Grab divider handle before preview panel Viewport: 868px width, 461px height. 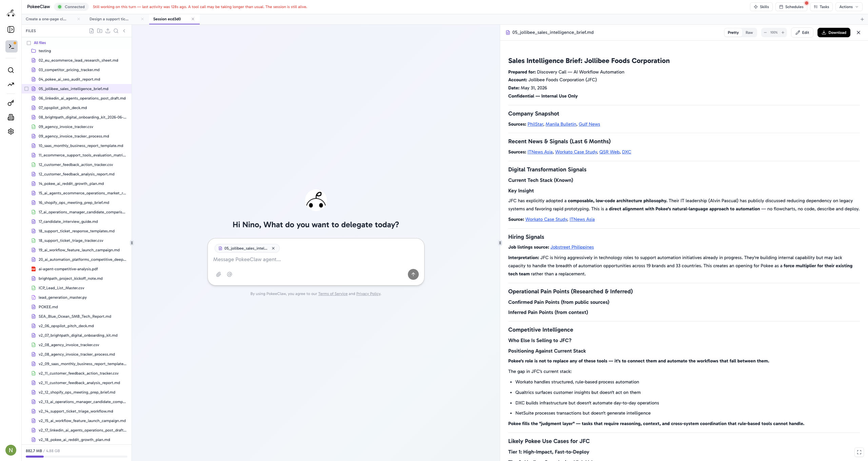coord(500,243)
